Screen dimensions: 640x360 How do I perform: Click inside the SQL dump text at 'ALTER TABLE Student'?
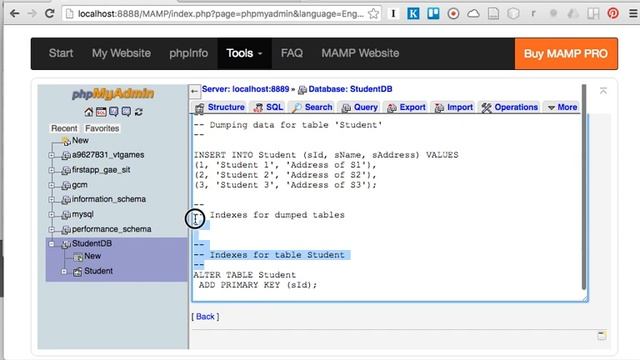pyautogui.click(x=244, y=275)
